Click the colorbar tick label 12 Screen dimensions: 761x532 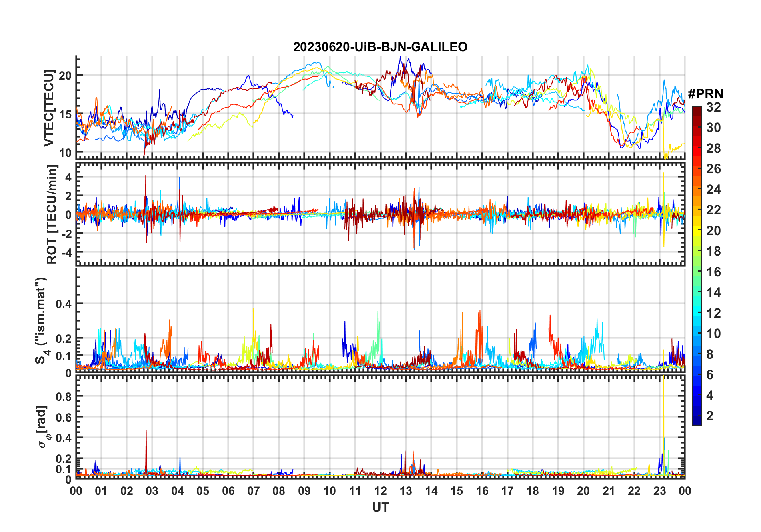[x=713, y=313]
